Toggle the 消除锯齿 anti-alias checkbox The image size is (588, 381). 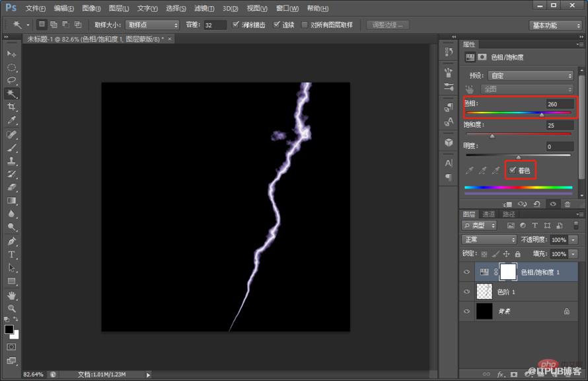click(x=235, y=24)
